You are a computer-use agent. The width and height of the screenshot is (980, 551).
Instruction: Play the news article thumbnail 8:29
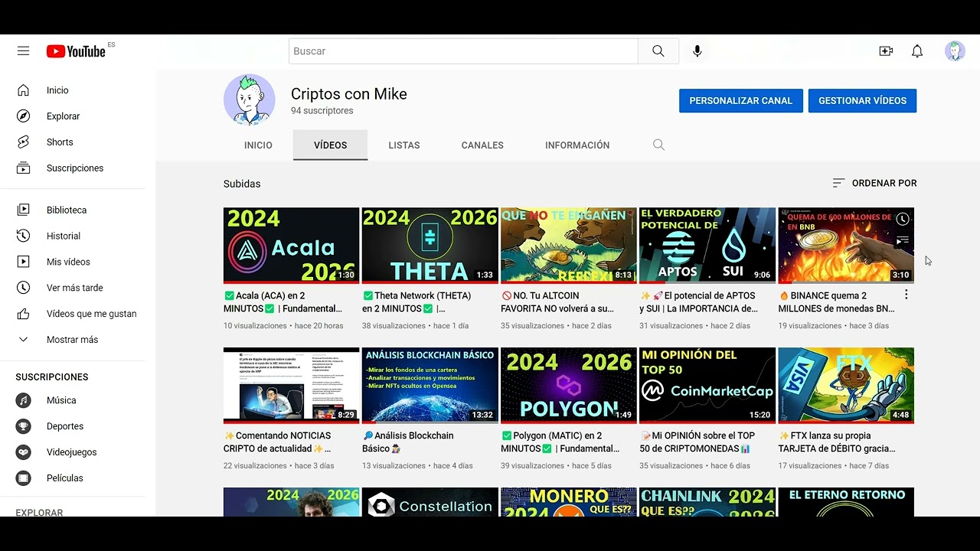[x=291, y=385]
